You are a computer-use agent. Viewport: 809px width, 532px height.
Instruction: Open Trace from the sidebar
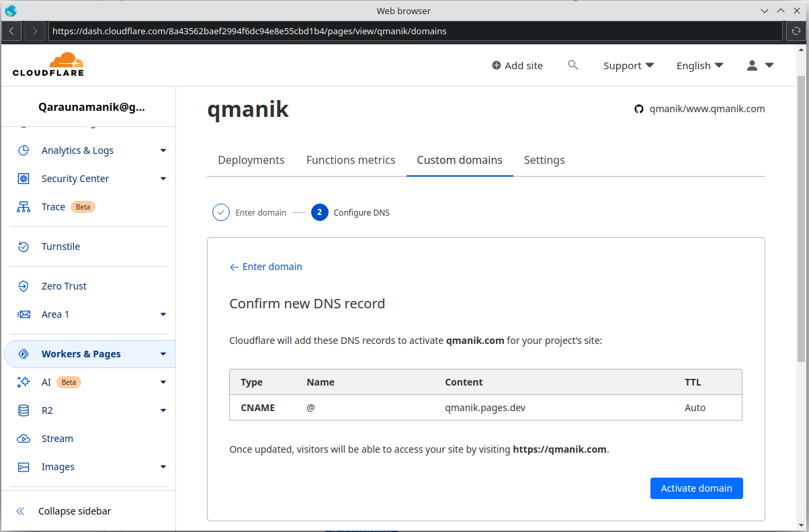coord(54,206)
